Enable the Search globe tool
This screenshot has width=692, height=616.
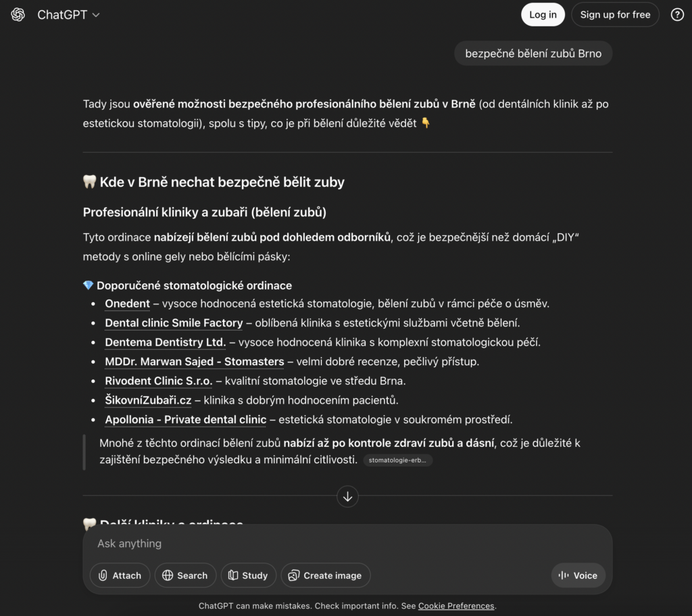pyautogui.click(x=185, y=575)
